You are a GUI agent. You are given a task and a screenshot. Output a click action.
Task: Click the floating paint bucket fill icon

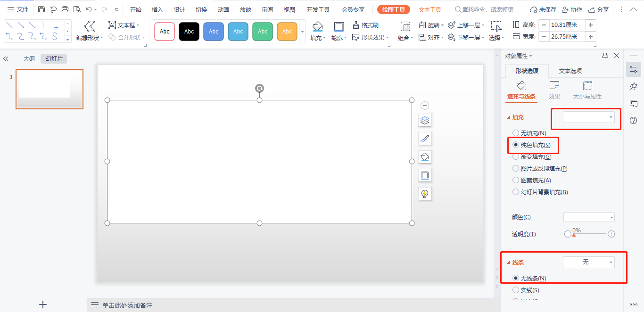[x=425, y=157]
